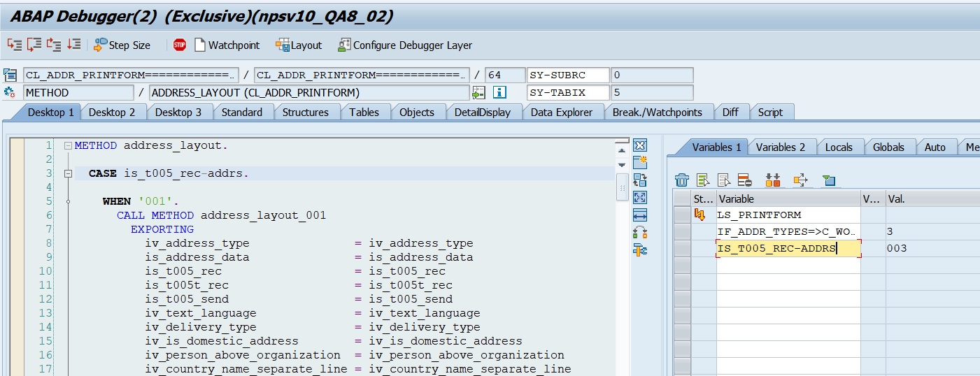Switch to the Globals tab
The height and width of the screenshot is (376, 980).
(x=888, y=147)
